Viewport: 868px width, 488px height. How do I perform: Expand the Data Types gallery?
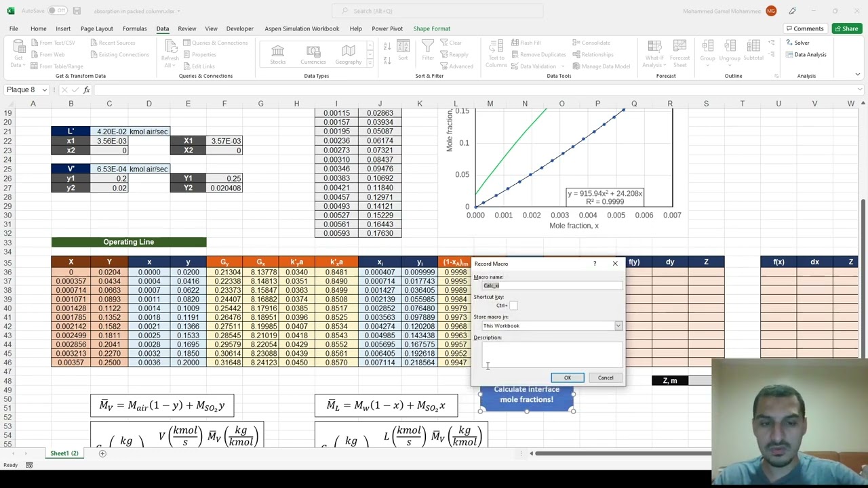[370, 64]
